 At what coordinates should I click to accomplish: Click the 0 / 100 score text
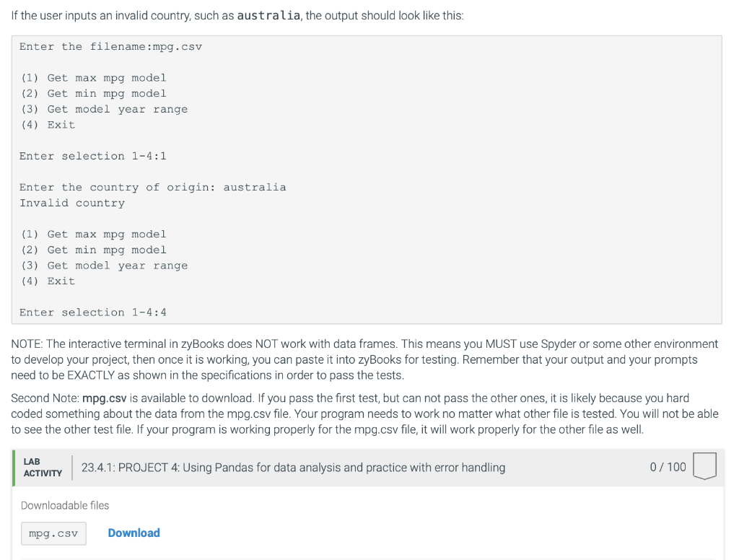pyautogui.click(x=668, y=467)
